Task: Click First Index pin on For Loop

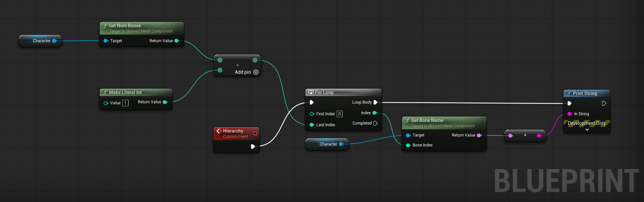Action: tap(312, 114)
